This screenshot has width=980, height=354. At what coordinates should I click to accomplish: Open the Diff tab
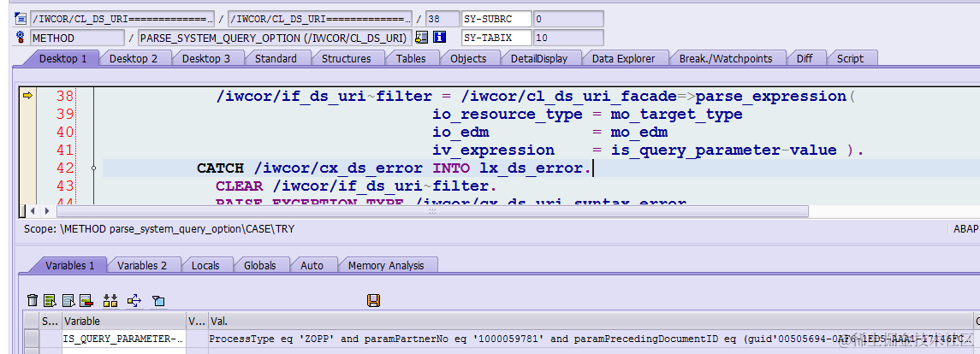click(805, 59)
